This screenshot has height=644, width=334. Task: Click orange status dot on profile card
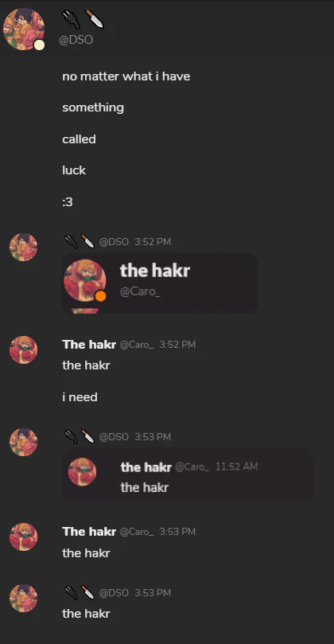click(x=100, y=295)
